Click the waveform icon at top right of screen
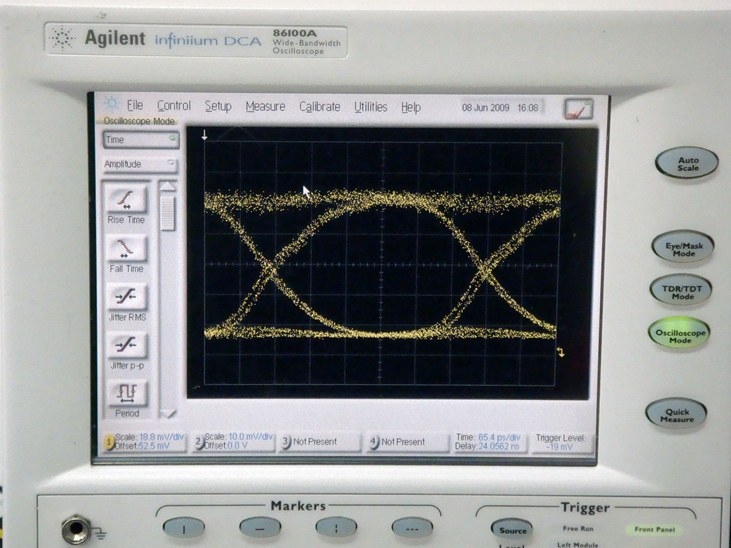This screenshot has width=731, height=548. coord(579,109)
